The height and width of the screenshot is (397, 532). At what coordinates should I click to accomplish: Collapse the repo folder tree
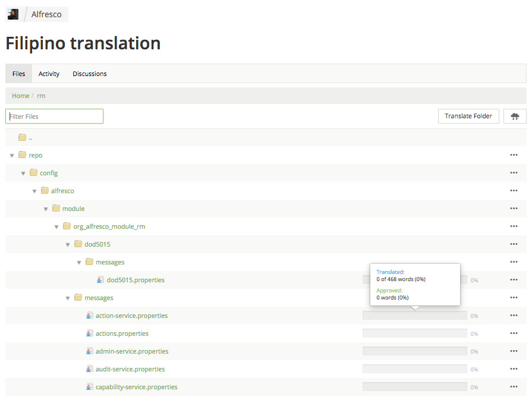tap(12, 155)
